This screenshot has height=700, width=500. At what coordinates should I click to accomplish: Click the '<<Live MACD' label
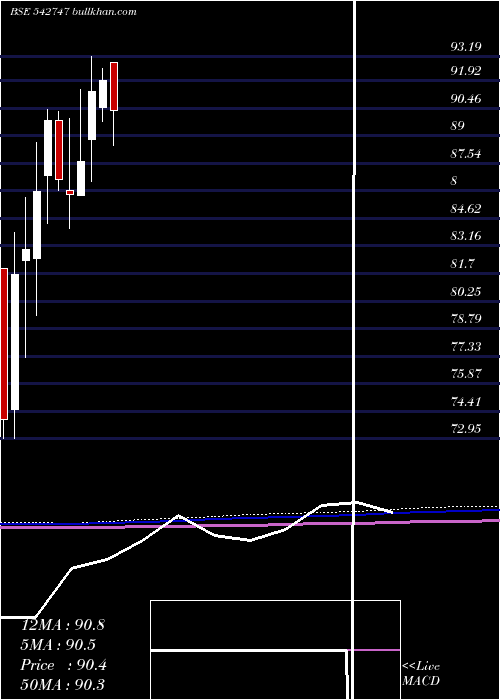[421, 674]
